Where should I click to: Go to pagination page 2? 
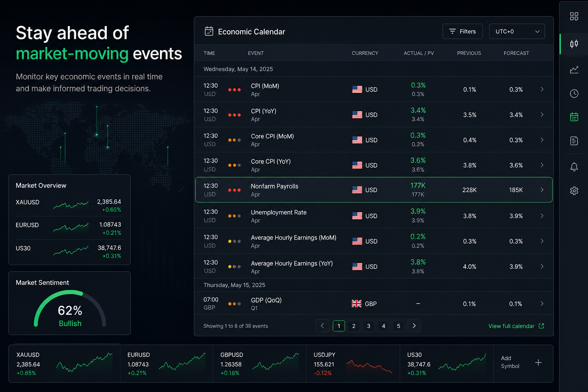click(x=354, y=326)
